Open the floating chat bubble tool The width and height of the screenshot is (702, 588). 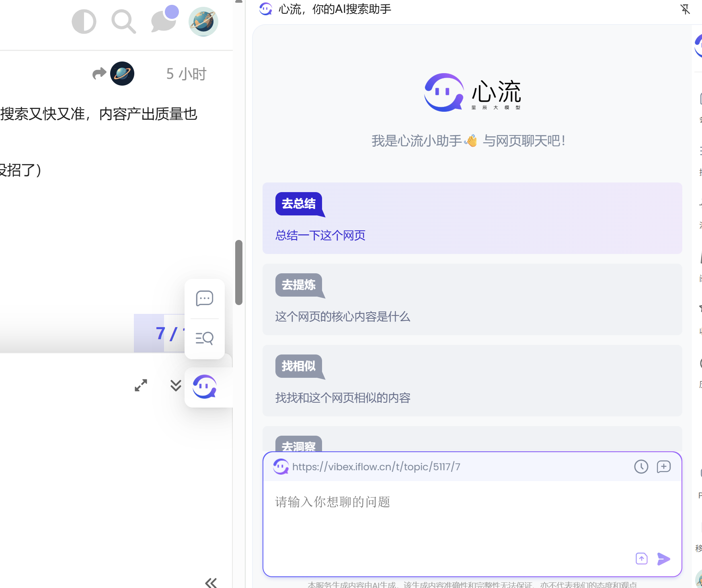[x=204, y=299]
